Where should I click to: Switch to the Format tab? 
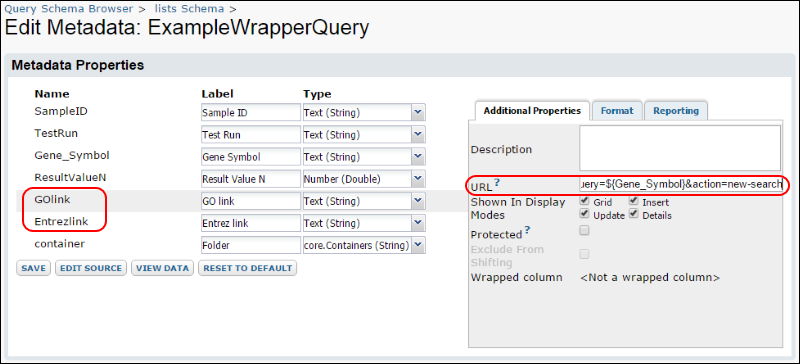[x=617, y=111]
